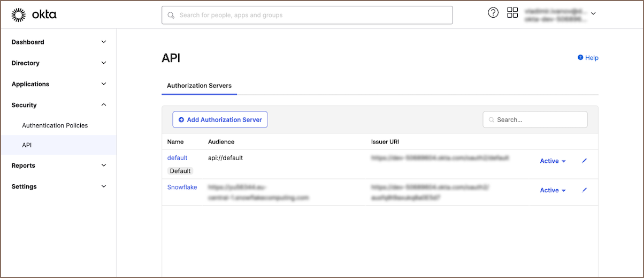Go to Authentication Policies in sidebar
The image size is (644, 278).
tap(55, 125)
